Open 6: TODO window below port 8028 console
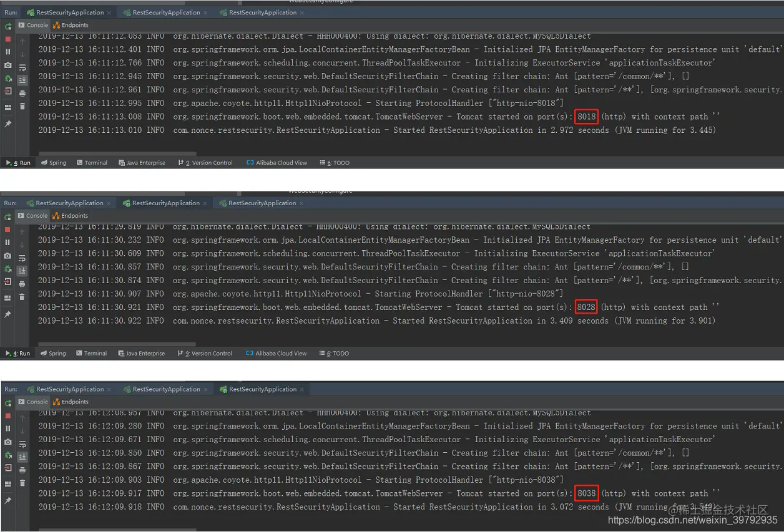Screen dimensions: 784x532 point(334,353)
